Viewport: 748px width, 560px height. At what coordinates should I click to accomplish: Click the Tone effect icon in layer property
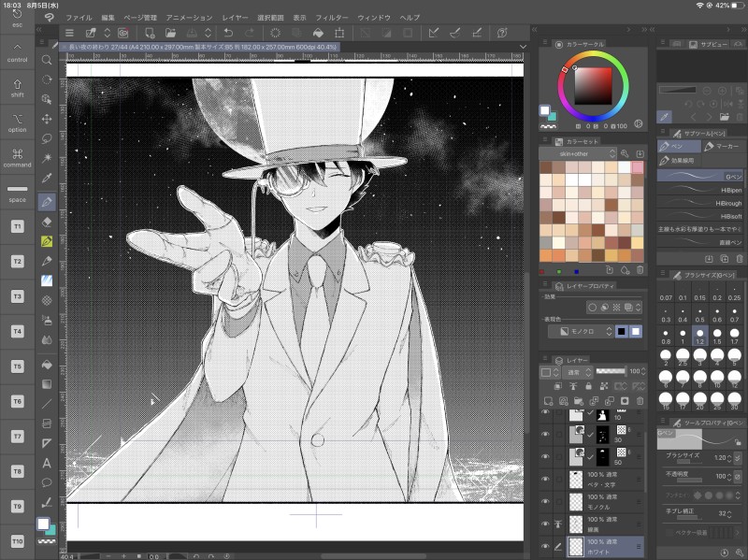617,308
